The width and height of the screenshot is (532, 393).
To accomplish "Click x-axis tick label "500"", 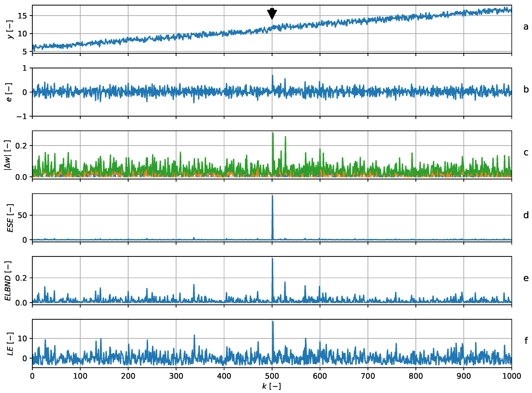I will [272, 376].
